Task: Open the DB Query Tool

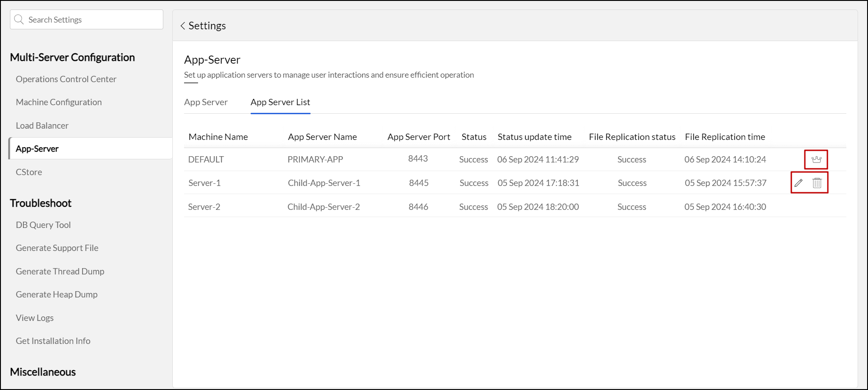Action: coord(43,225)
